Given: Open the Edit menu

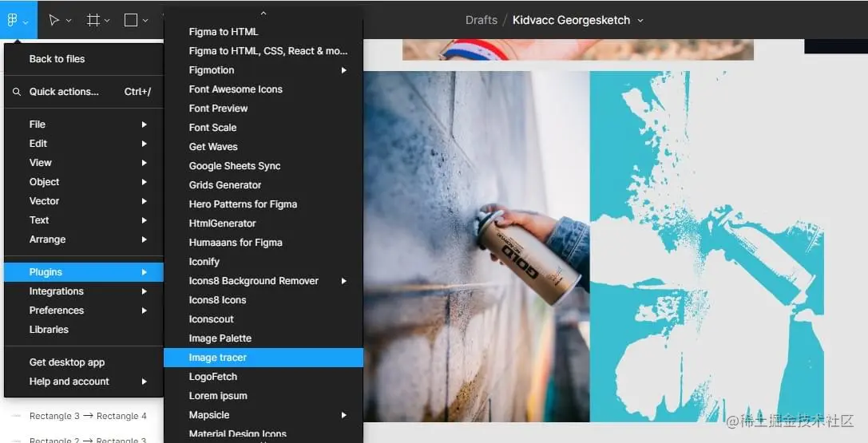Looking at the screenshot, I should (x=84, y=143).
